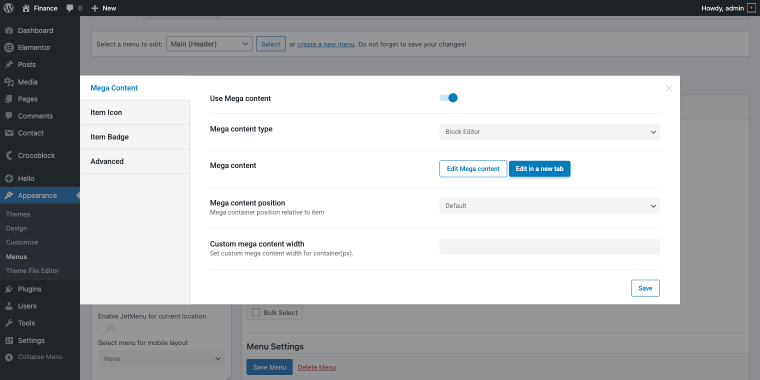Toggle the Use Mega content switch
The width and height of the screenshot is (760, 380).
click(x=448, y=98)
